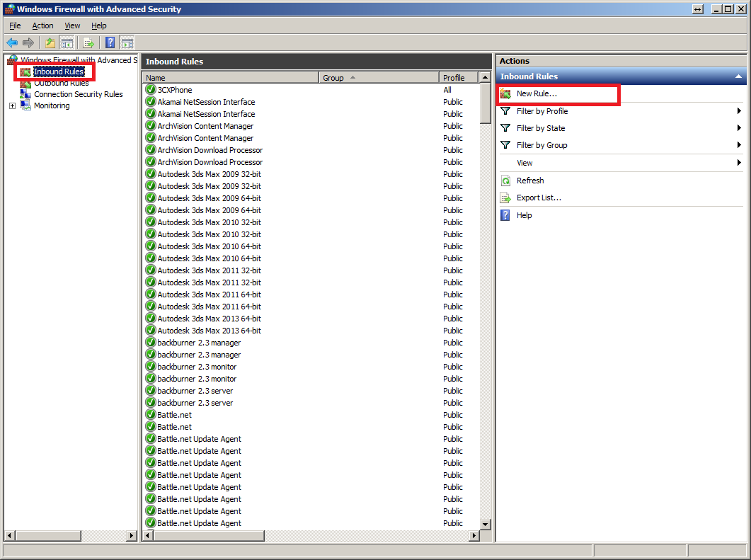Collapse the Inbound Rules section in Actions
Screen dimensions: 751x560
[738, 76]
